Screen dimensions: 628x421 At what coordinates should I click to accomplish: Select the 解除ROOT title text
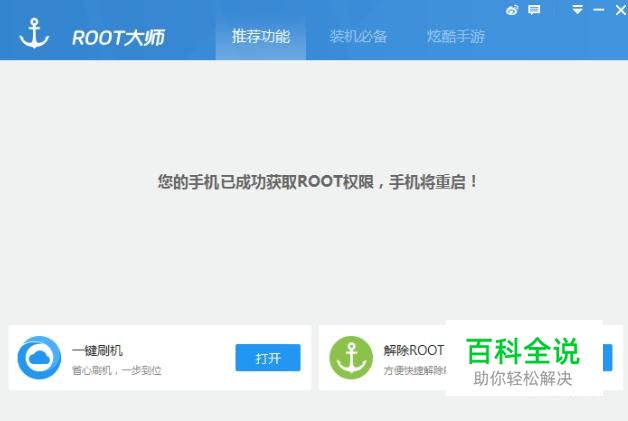[414, 350]
